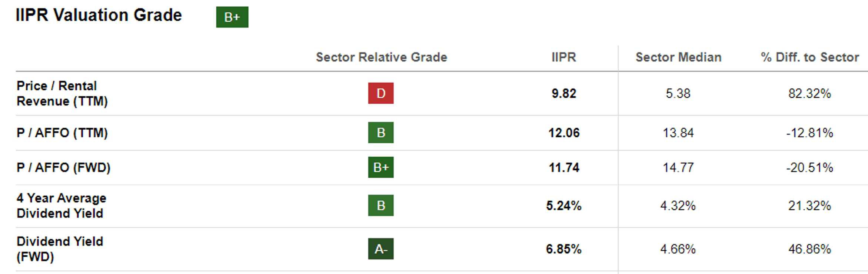Click the sector median value 13.84
The width and height of the screenshot is (868, 274).
point(678,133)
